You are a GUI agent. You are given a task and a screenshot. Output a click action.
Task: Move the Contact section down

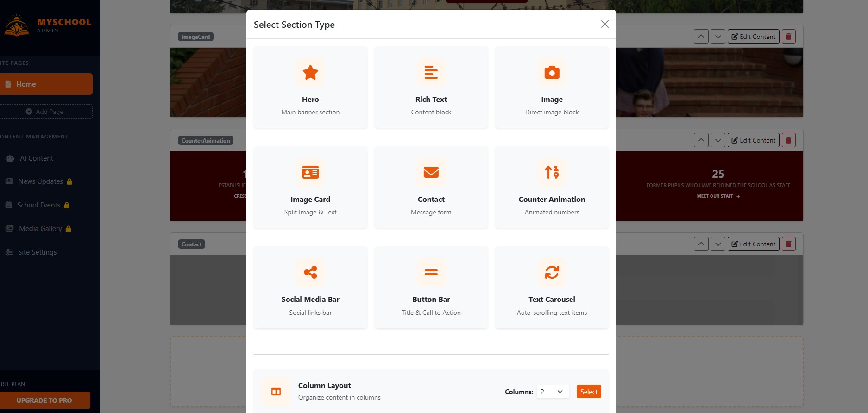717,244
